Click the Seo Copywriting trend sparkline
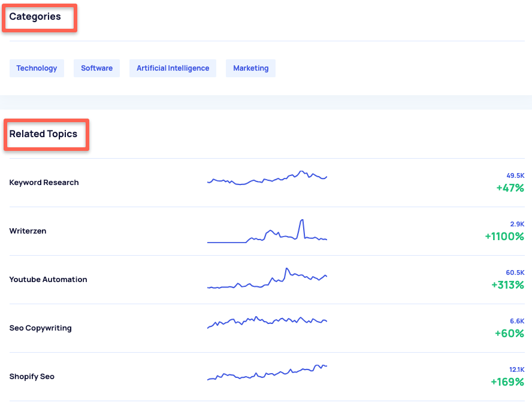Viewport: 532px width, 418px height. click(267, 322)
